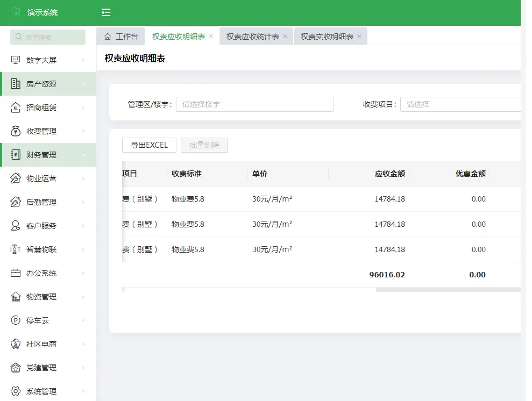Image resolution: width=532 pixels, height=401 pixels.
Task: Close the 权责应收明细表 tab
Action: (211, 36)
